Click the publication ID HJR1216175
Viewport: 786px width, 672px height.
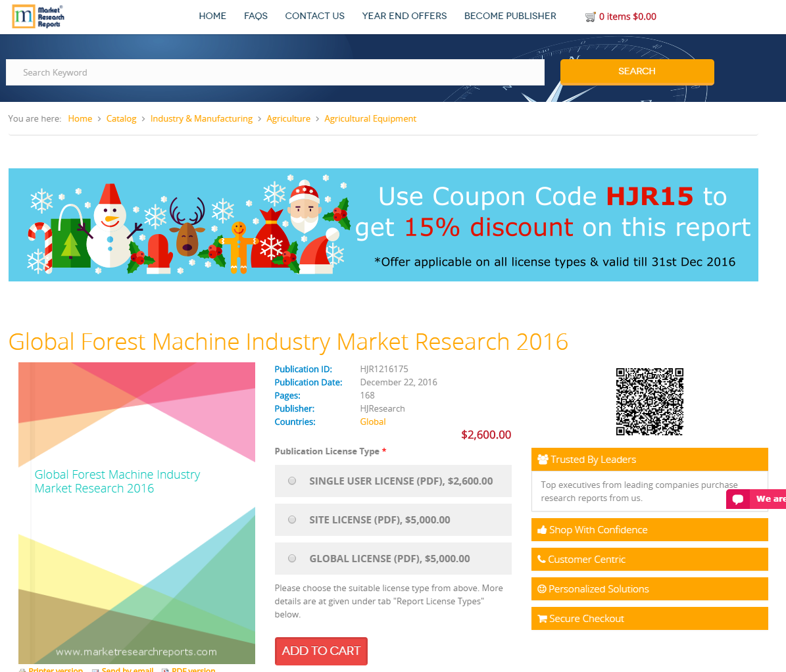pyautogui.click(x=384, y=370)
